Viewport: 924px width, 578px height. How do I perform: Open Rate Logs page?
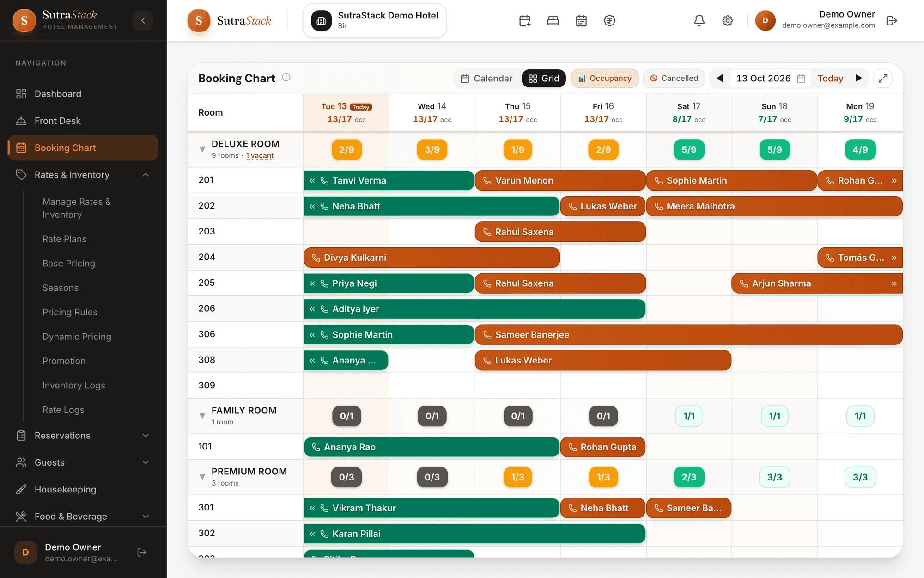[x=63, y=410]
